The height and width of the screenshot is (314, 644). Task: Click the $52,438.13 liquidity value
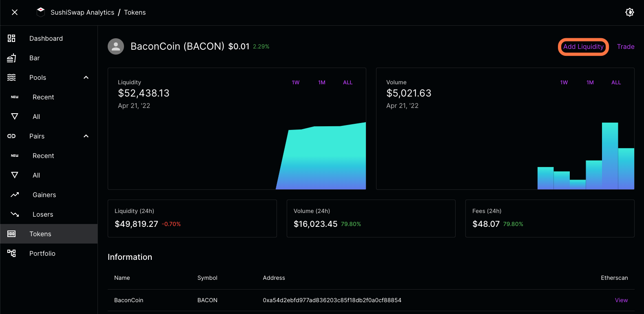click(144, 93)
